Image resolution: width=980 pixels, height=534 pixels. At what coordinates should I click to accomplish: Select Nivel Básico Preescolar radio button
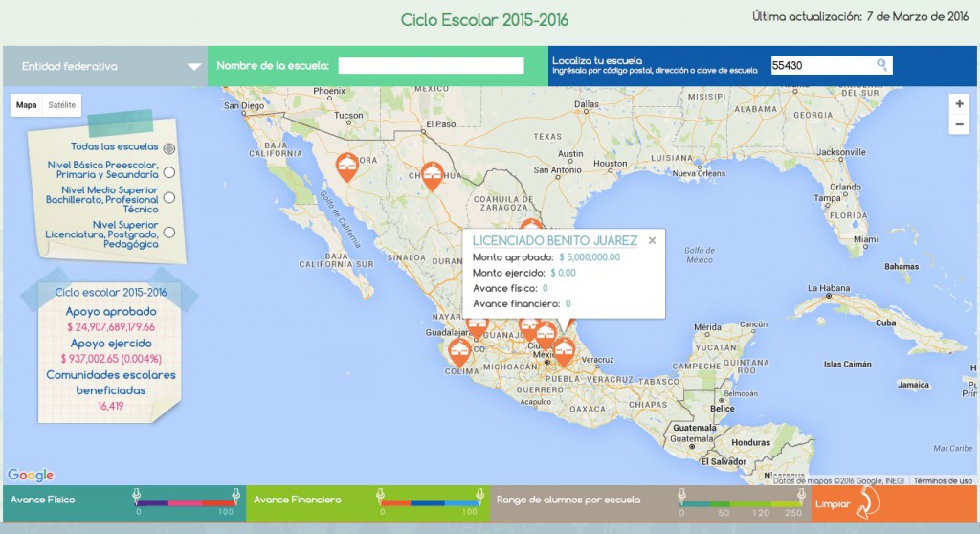[169, 172]
